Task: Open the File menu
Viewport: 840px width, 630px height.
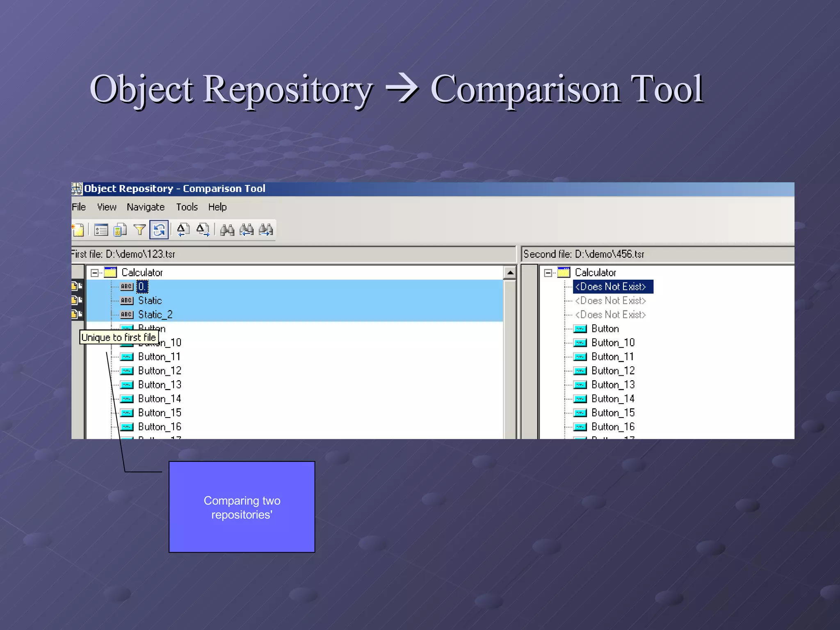Action: coord(79,207)
